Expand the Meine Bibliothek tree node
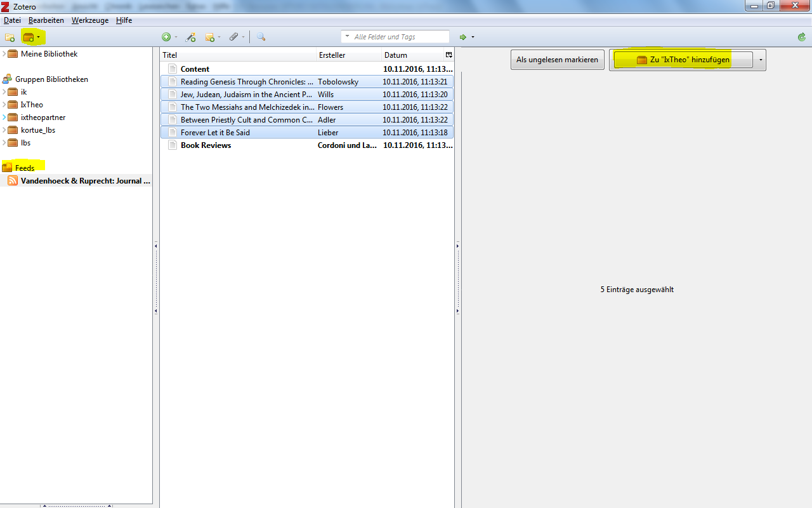 coord(4,54)
